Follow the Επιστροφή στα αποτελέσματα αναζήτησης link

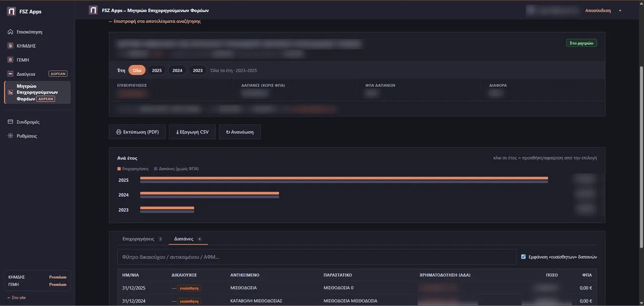click(x=154, y=21)
